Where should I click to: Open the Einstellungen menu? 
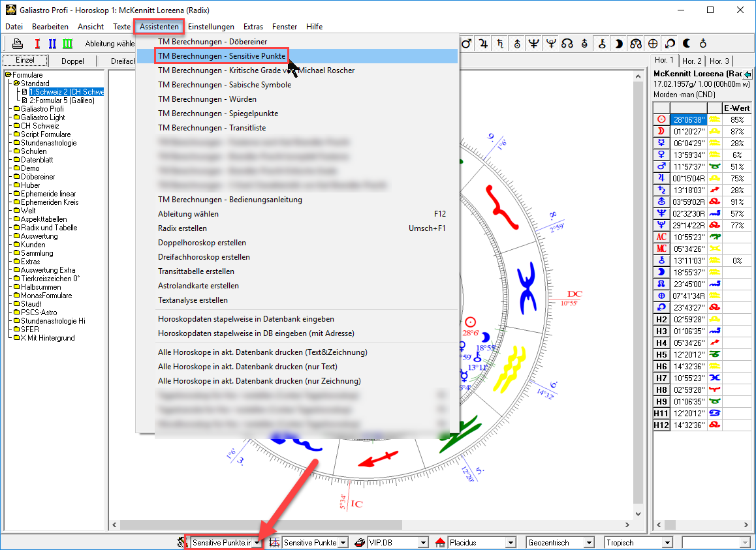[x=211, y=27]
